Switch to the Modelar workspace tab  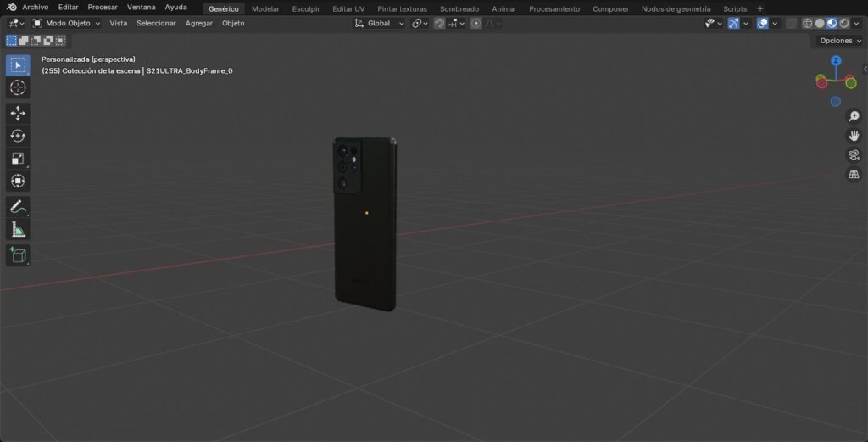click(x=265, y=8)
